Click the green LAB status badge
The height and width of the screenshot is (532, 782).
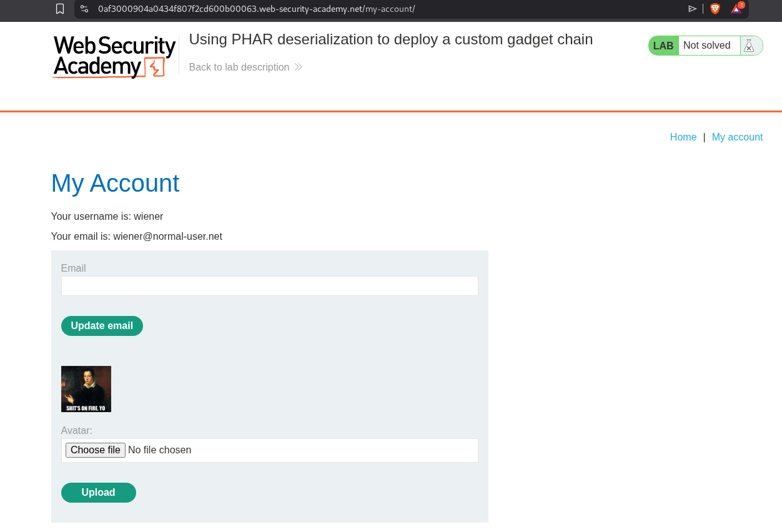(x=663, y=46)
